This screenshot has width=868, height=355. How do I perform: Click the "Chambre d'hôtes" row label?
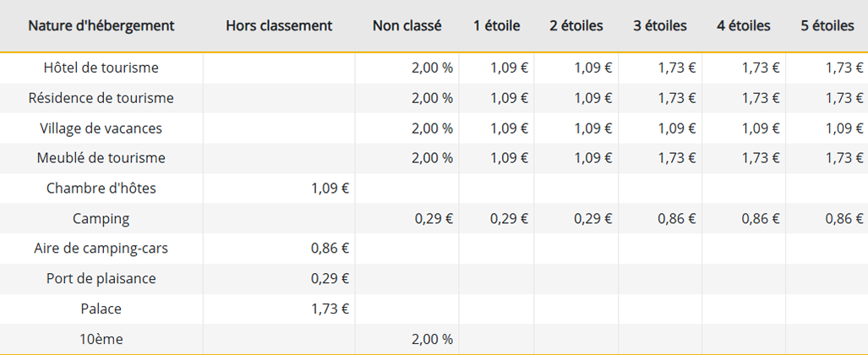pyautogui.click(x=101, y=188)
